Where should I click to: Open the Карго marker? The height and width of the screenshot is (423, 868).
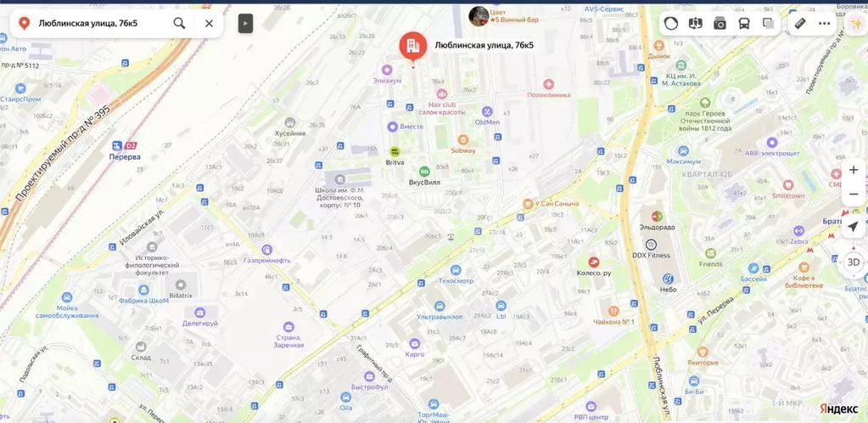pyautogui.click(x=415, y=344)
